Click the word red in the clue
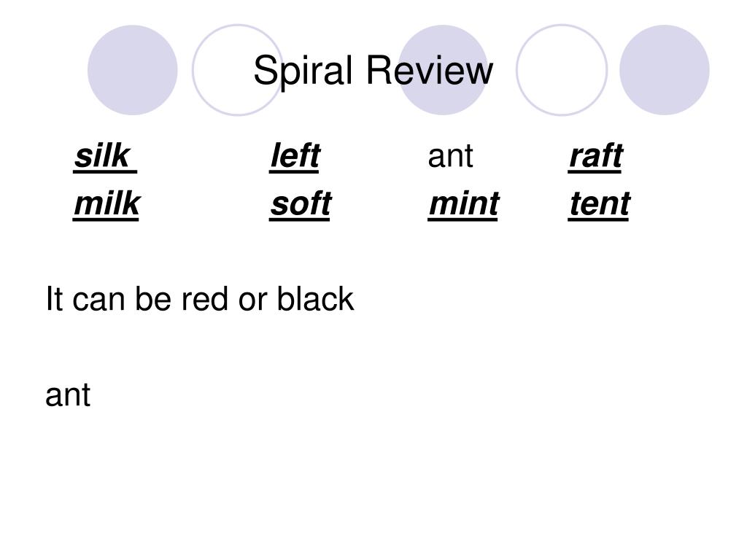Image resolution: width=747 pixels, height=560 pixels. (206, 299)
